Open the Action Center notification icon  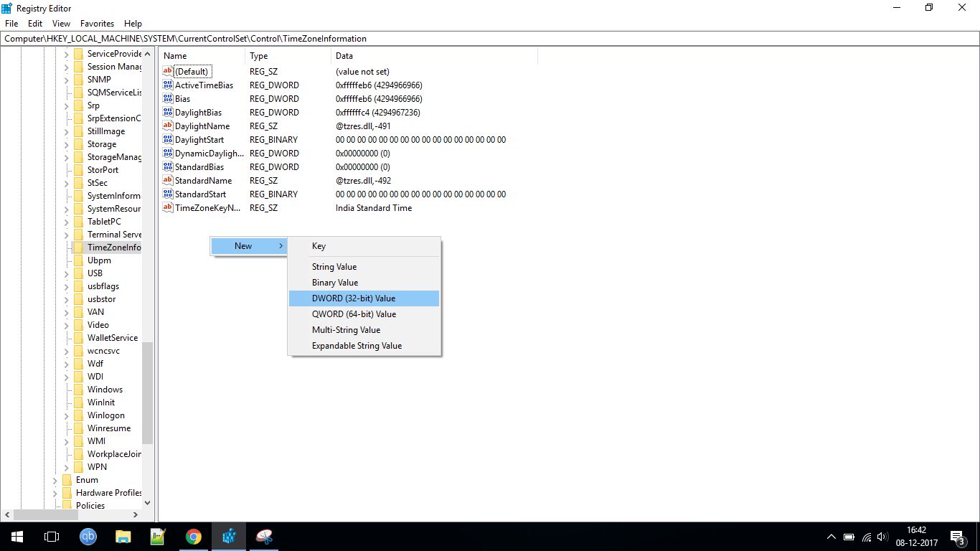pyautogui.click(x=956, y=536)
